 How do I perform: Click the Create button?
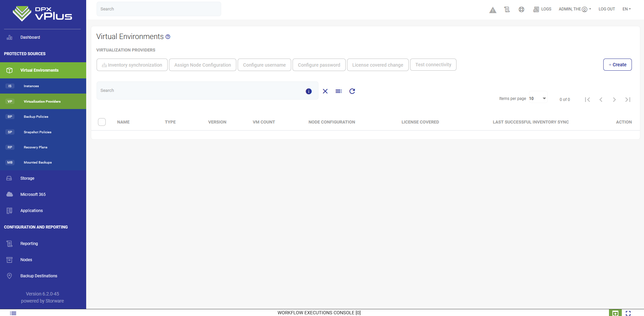[x=617, y=65]
